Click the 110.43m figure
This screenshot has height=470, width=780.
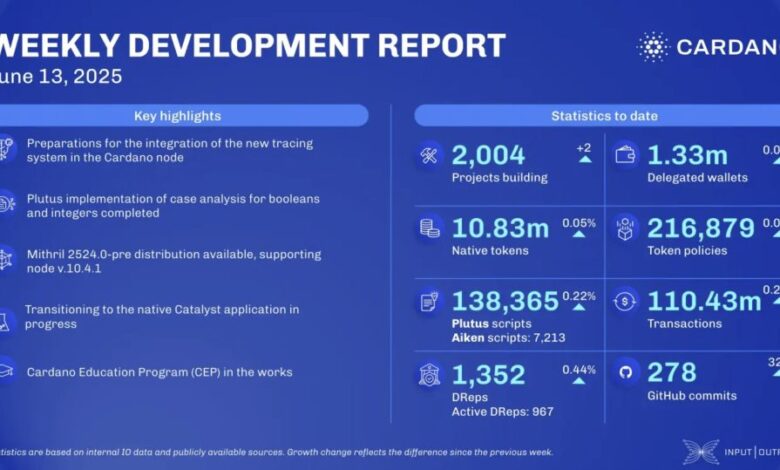point(704,301)
